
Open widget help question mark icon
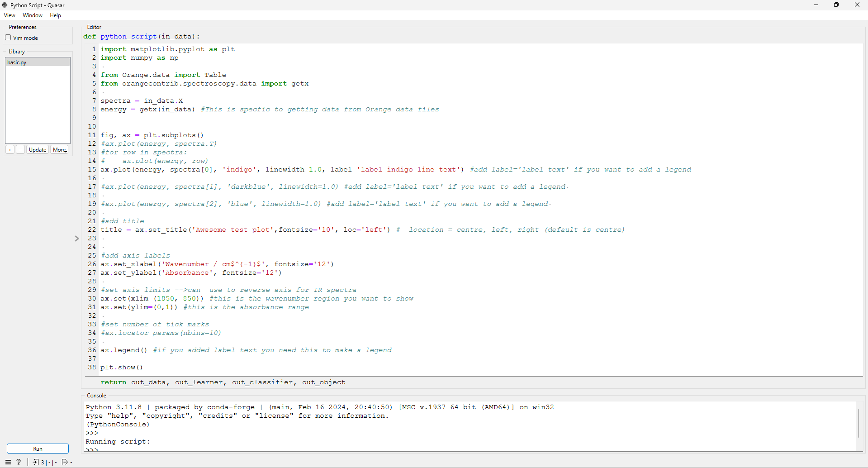[x=19, y=462]
